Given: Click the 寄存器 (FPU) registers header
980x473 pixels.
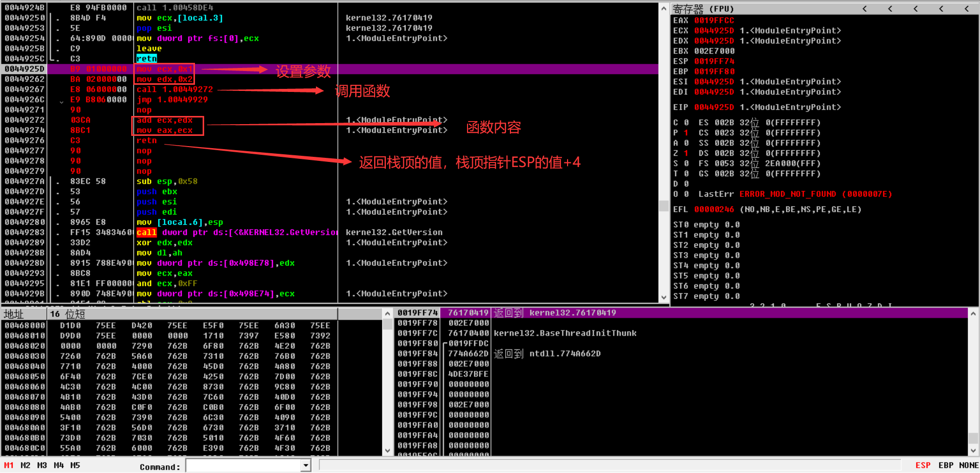Looking at the screenshot, I should tap(703, 9).
